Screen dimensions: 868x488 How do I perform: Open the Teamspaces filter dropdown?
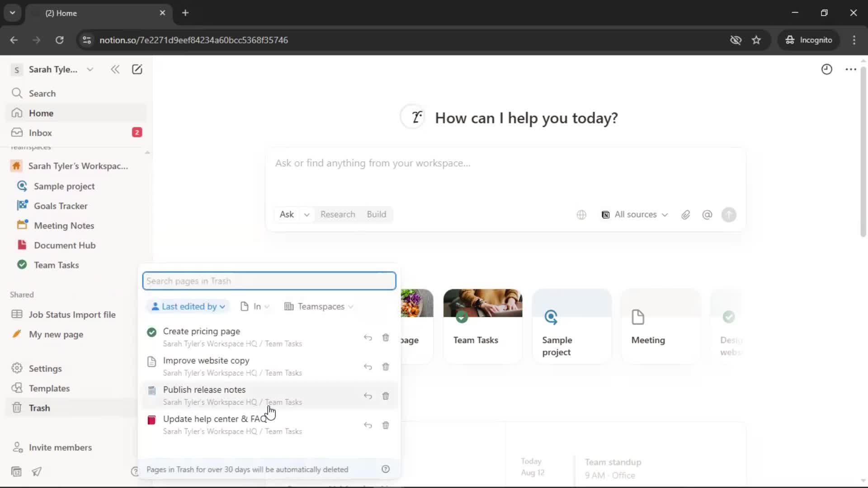click(x=318, y=306)
